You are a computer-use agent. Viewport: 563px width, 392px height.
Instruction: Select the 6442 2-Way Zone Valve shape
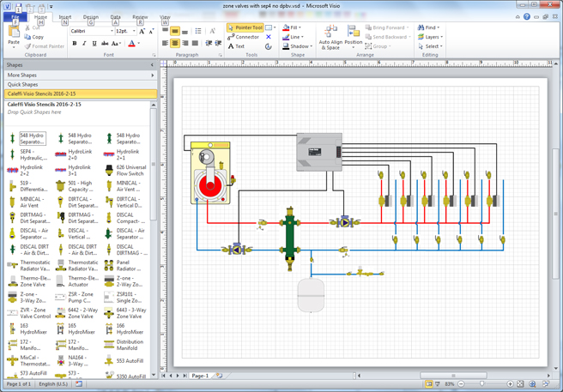[x=77, y=313]
